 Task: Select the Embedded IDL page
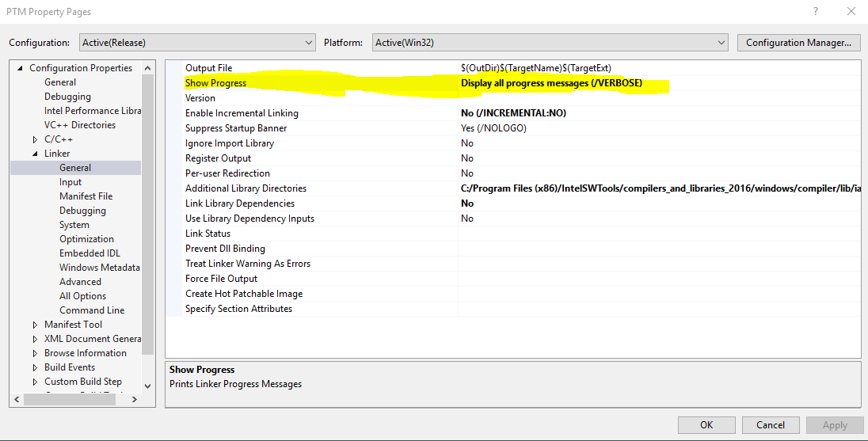click(89, 253)
